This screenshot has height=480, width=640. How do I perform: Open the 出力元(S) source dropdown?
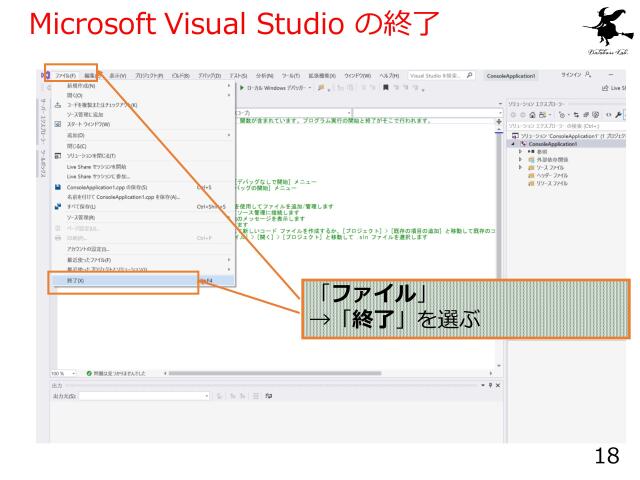point(144,396)
